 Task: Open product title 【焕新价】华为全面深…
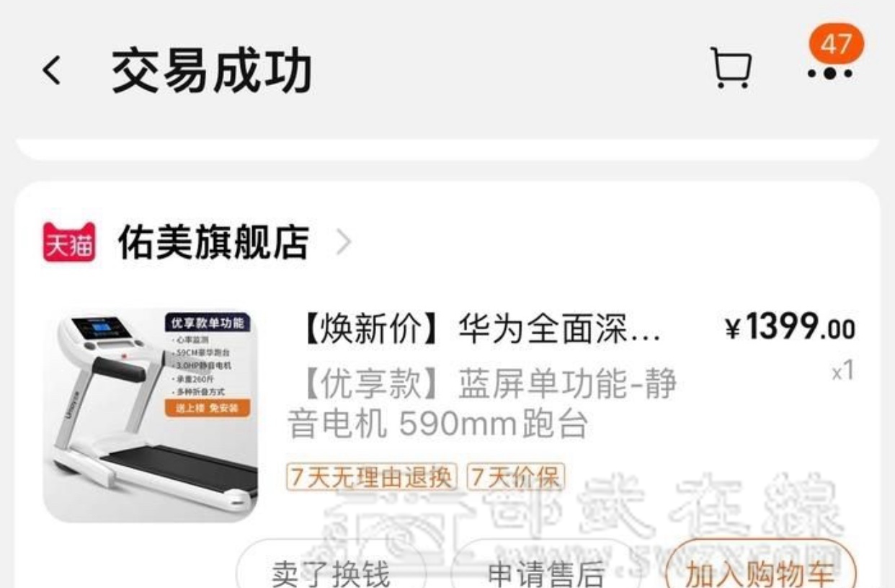(x=478, y=330)
